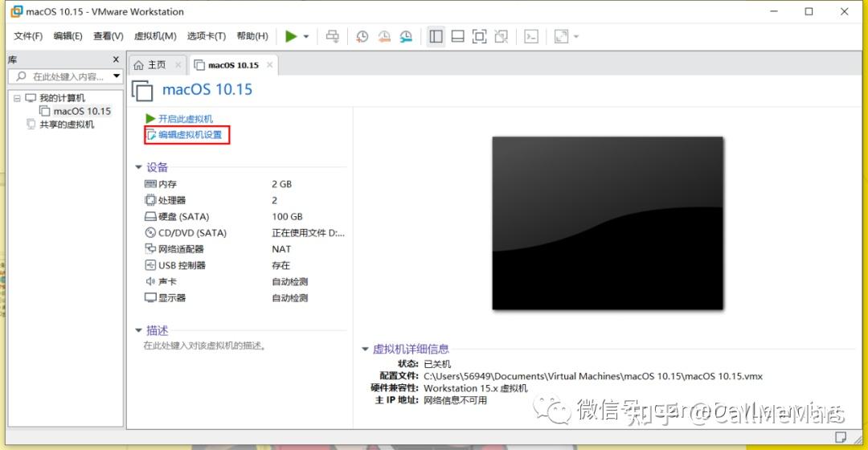Click the 网络适配器 network adapter icon
The image size is (868, 450).
click(150, 248)
